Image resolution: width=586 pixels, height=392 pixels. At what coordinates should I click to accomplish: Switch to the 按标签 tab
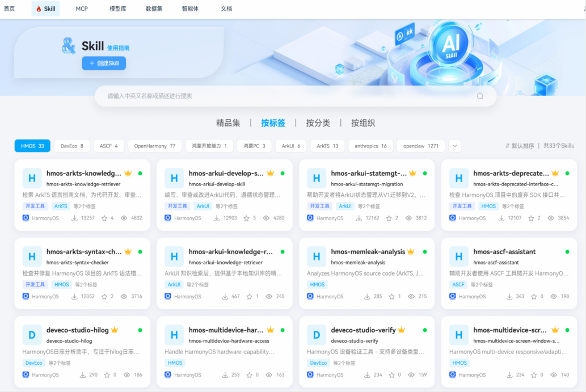pos(273,123)
